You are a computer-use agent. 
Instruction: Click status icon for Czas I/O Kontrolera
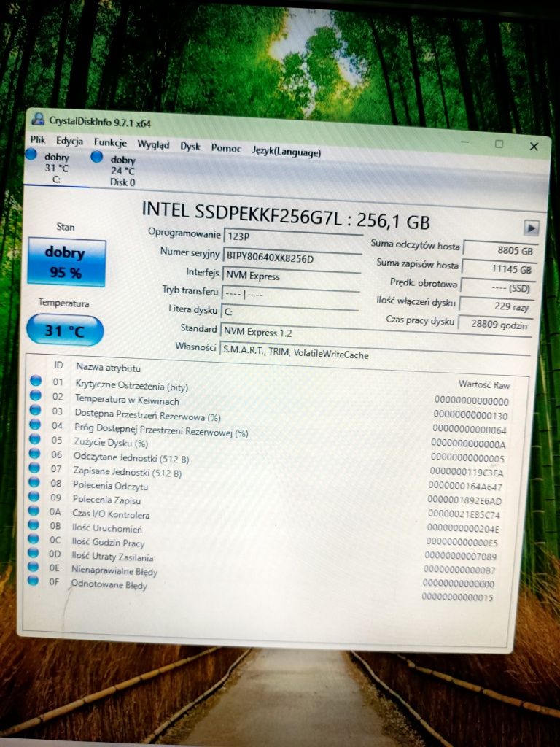pyautogui.click(x=34, y=510)
